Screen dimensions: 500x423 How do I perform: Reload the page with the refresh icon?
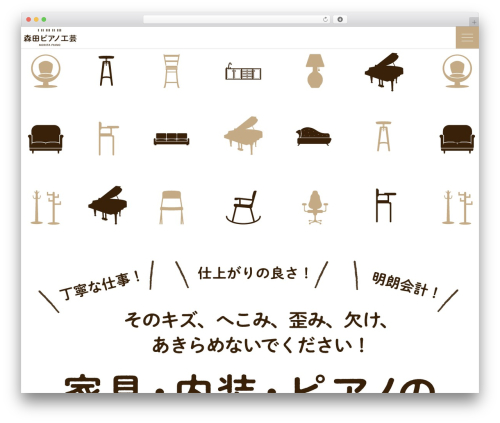click(325, 19)
